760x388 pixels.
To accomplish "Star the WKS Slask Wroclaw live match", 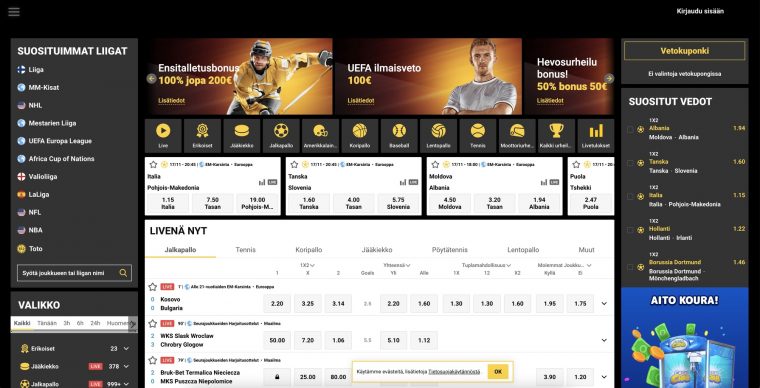I will pyautogui.click(x=153, y=323).
